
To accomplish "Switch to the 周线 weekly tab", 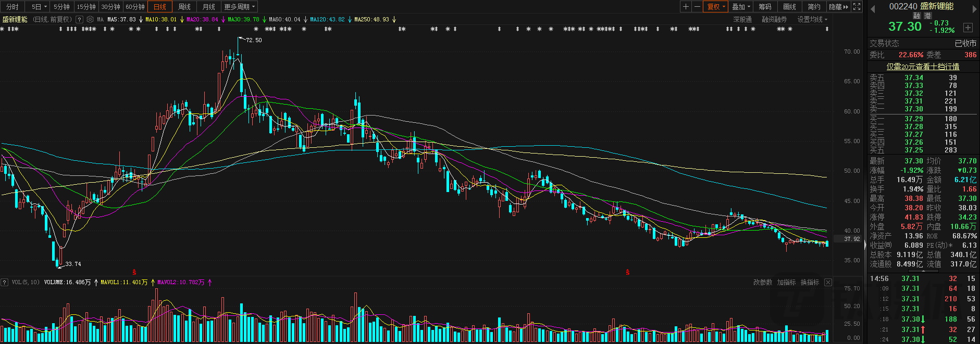I will coord(184,7).
